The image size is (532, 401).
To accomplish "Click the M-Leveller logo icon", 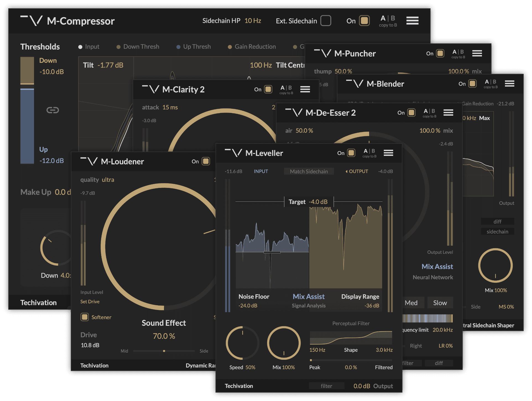I will point(233,153).
